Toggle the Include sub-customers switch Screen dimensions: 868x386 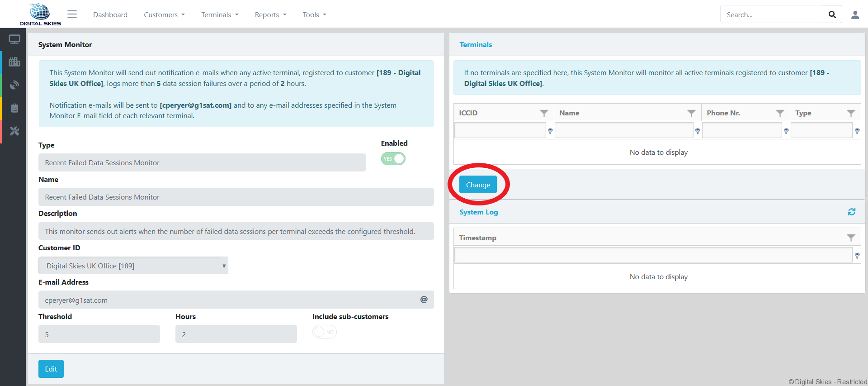coord(325,332)
